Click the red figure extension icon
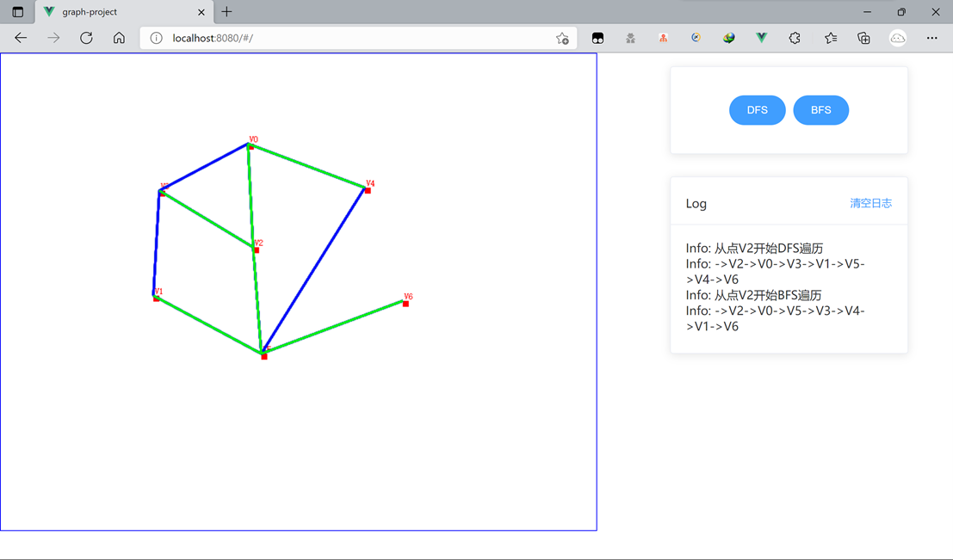953x560 pixels. [663, 38]
